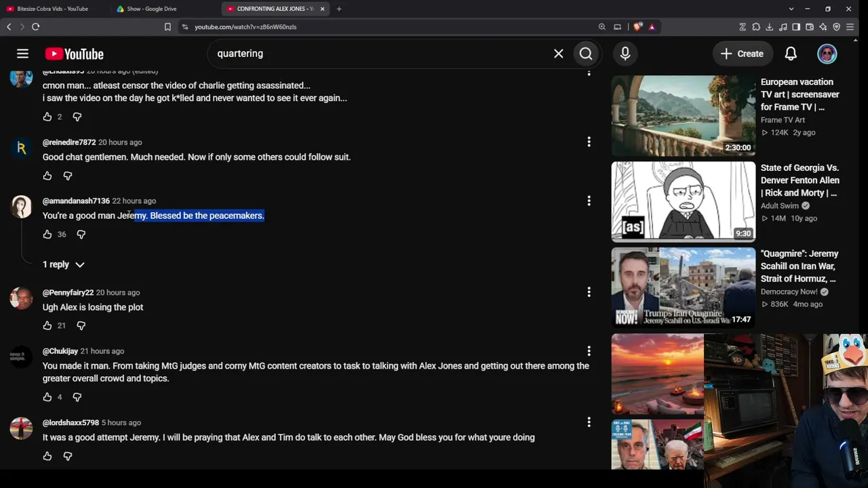Open the European vacation TV art thumbnail
The image size is (868, 488).
click(684, 116)
